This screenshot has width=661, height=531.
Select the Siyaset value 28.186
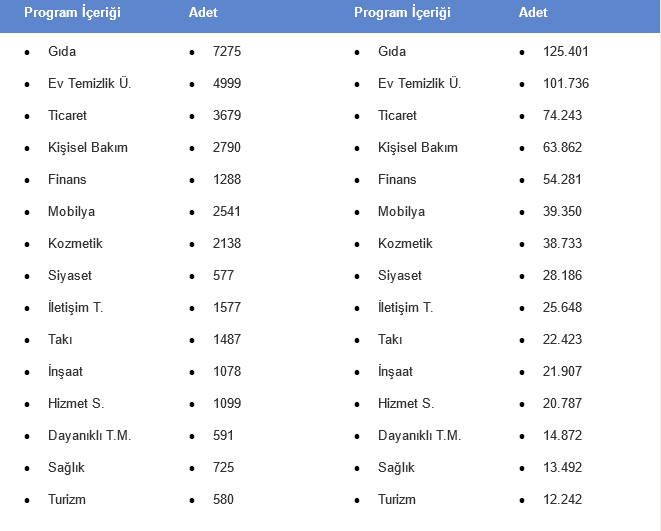pos(563,275)
